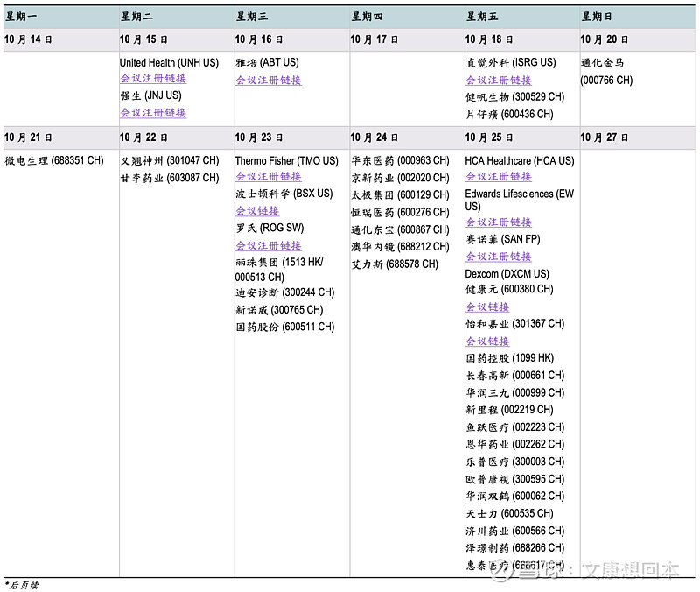Click 雅培 (ABT US) entry
The width and height of the screenshot is (700, 592).
pos(267,62)
